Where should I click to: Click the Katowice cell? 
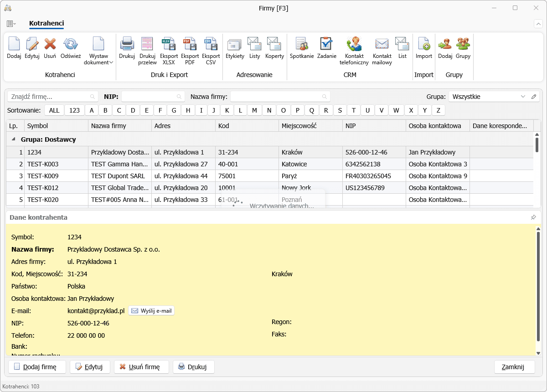310,164
